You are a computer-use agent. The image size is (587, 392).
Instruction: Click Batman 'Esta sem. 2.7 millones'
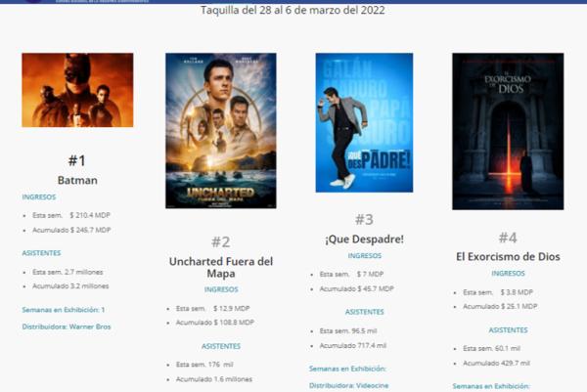68,273
